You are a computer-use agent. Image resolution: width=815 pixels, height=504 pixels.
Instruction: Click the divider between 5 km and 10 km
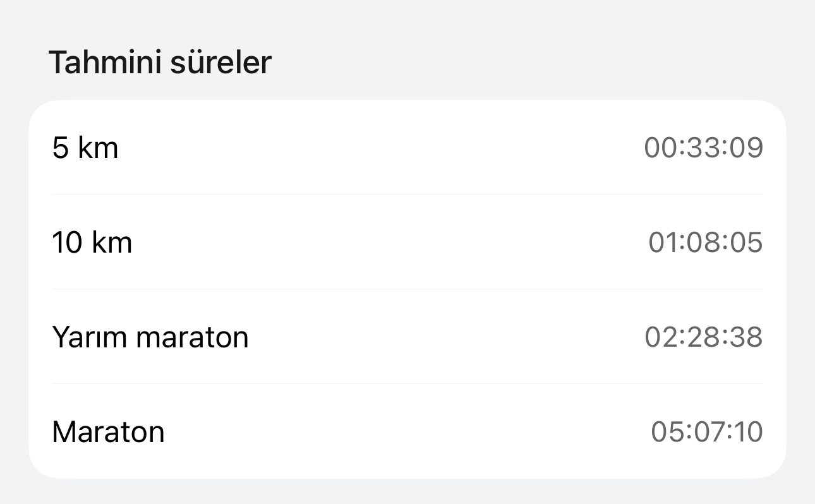click(x=407, y=195)
